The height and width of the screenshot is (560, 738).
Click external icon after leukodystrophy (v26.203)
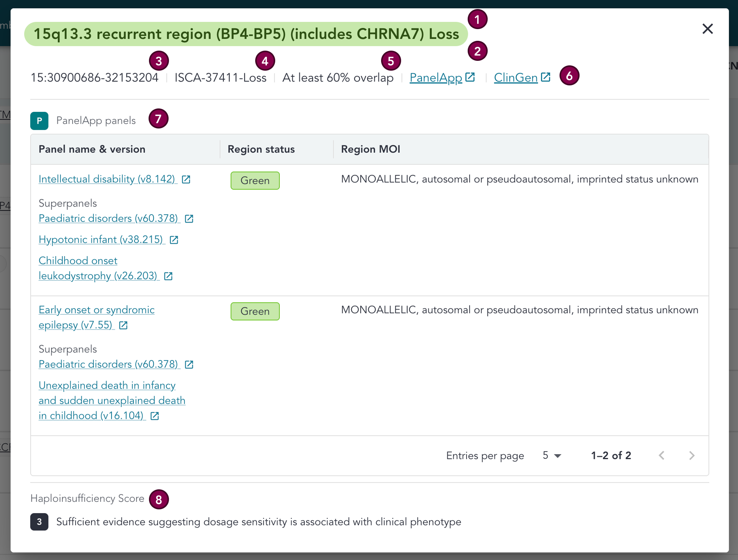tap(168, 276)
